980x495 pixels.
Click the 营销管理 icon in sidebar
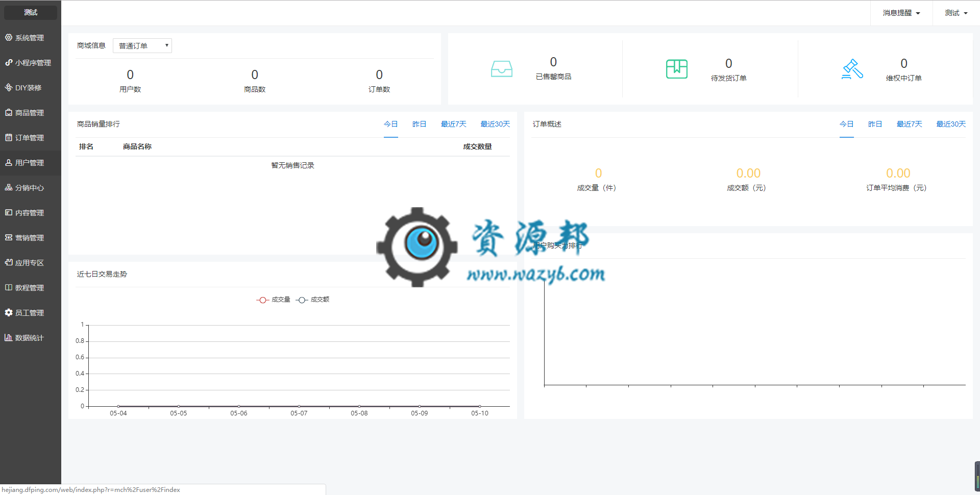(9, 237)
